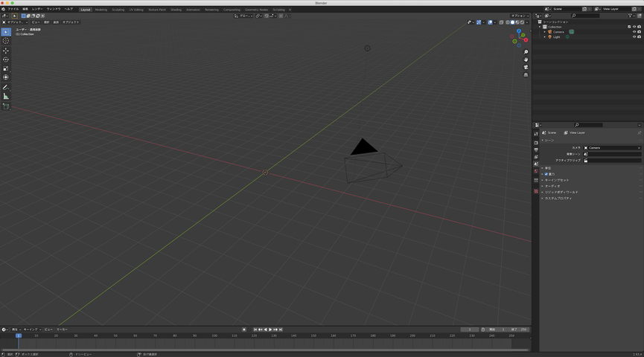Toggle X-ray display mode

(502, 22)
